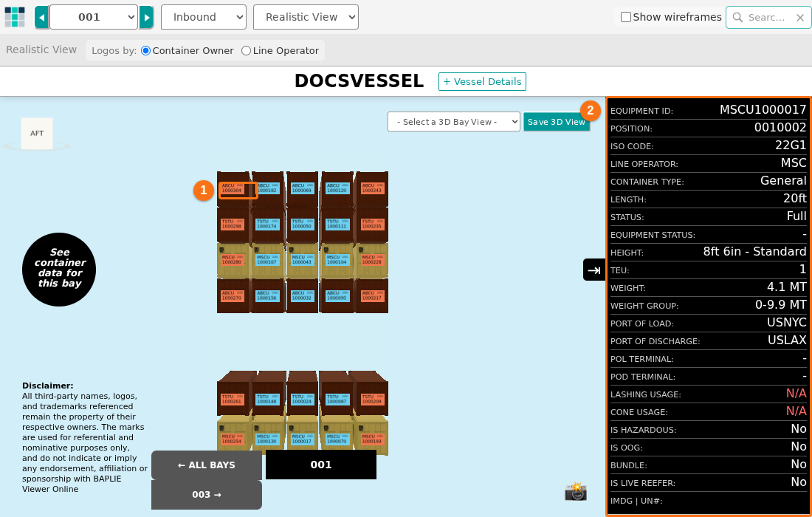Select container ABCU 1000270
812x517 pixels.
coord(233,295)
